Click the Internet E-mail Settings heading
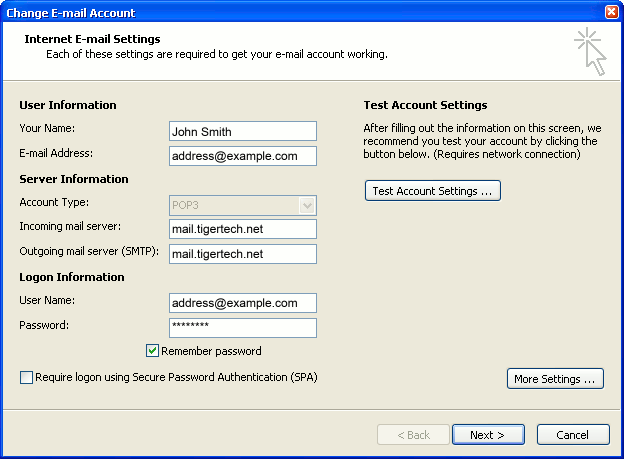Viewport: 624px width, 459px height. click(92, 39)
